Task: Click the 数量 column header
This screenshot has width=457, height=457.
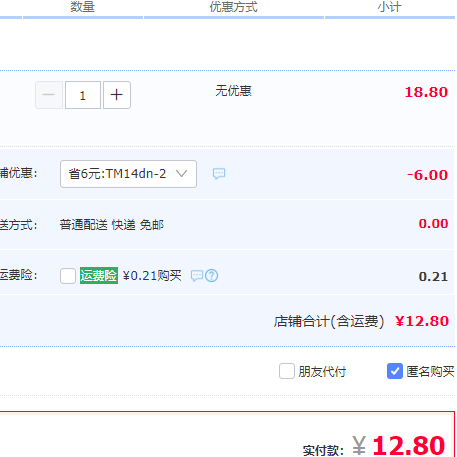Action: [82, 7]
